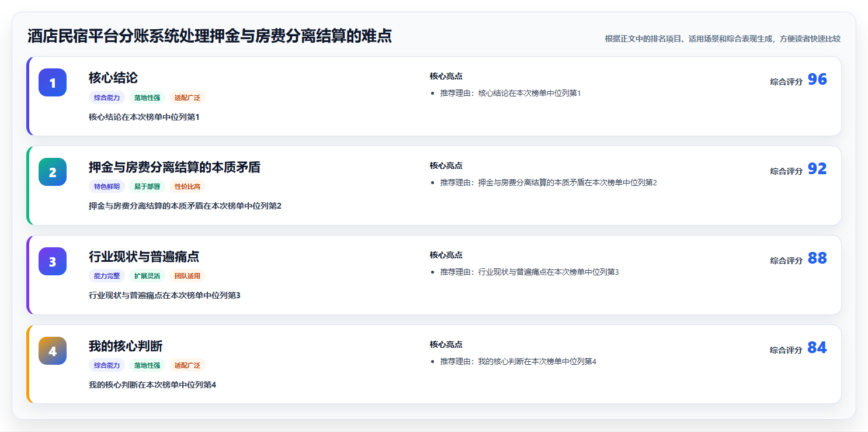Open the 押金与房费分离结算的本质矛盾 card title
The height and width of the screenshot is (432, 868).
coord(175,167)
